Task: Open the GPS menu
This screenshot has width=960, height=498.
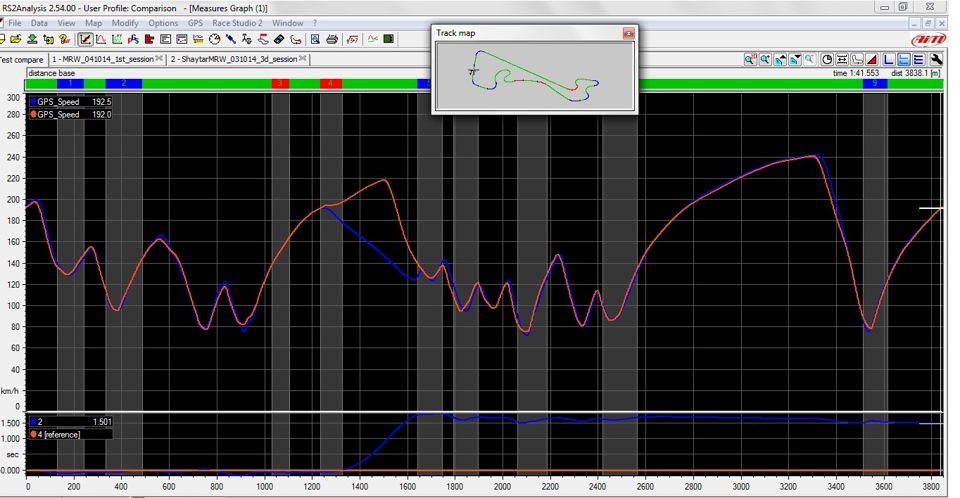Action: point(195,23)
